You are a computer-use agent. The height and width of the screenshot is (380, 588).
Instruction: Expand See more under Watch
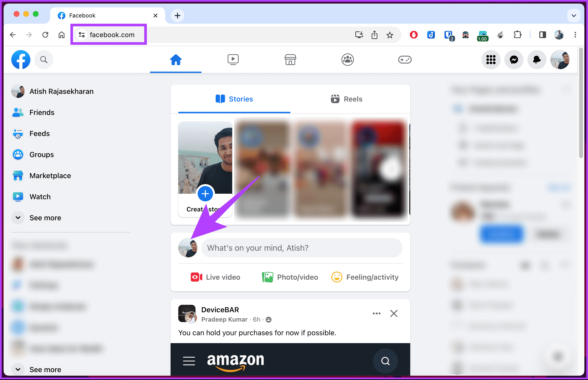[x=70, y=218]
